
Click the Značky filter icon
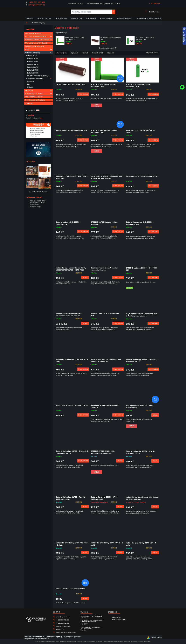[27, 115]
